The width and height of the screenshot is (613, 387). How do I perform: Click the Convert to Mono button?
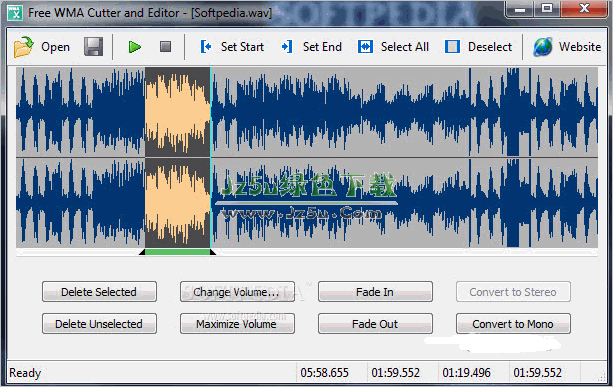tap(513, 324)
